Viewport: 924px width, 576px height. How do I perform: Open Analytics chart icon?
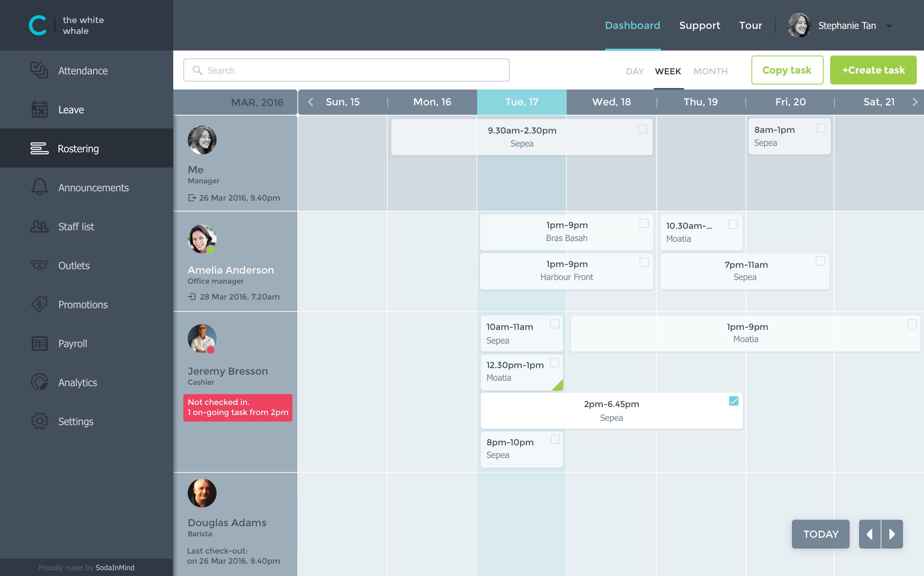(x=39, y=382)
